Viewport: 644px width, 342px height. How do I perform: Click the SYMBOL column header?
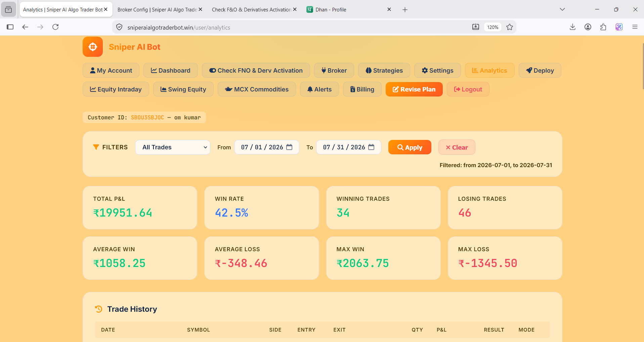[198, 330]
